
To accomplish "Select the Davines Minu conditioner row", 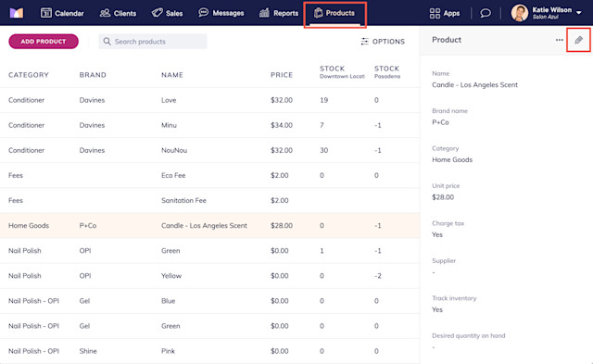I will click(210, 125).
